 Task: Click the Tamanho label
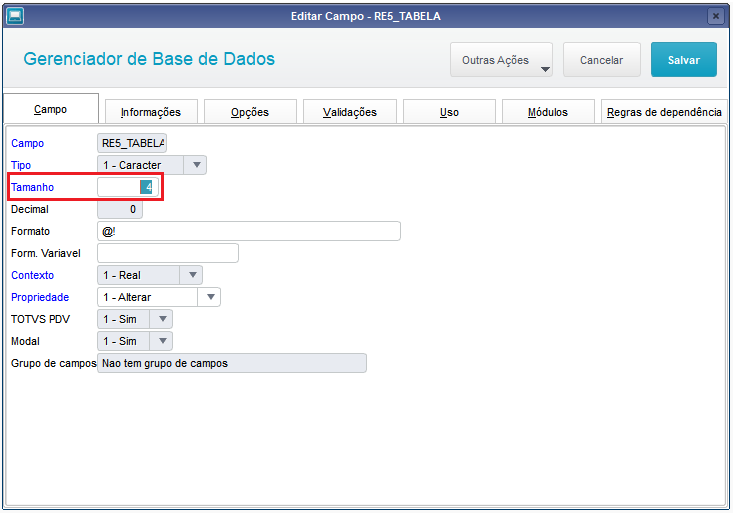(32, 187)
